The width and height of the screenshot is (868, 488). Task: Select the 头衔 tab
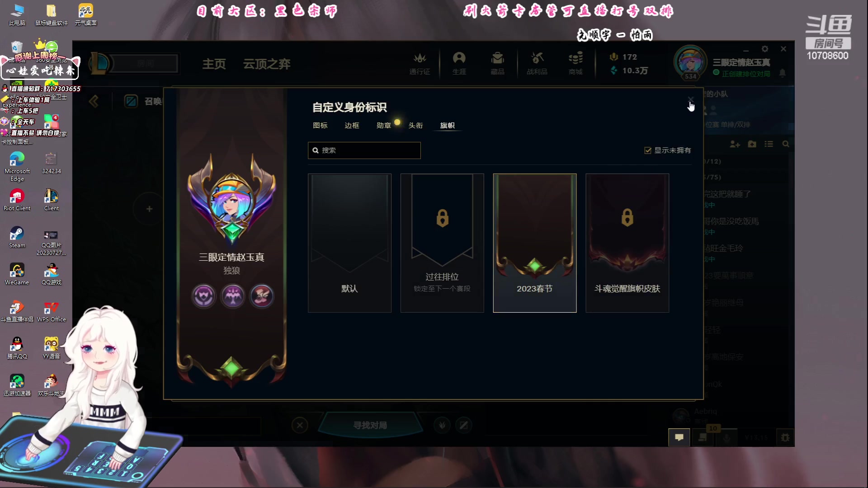[415, 126]
